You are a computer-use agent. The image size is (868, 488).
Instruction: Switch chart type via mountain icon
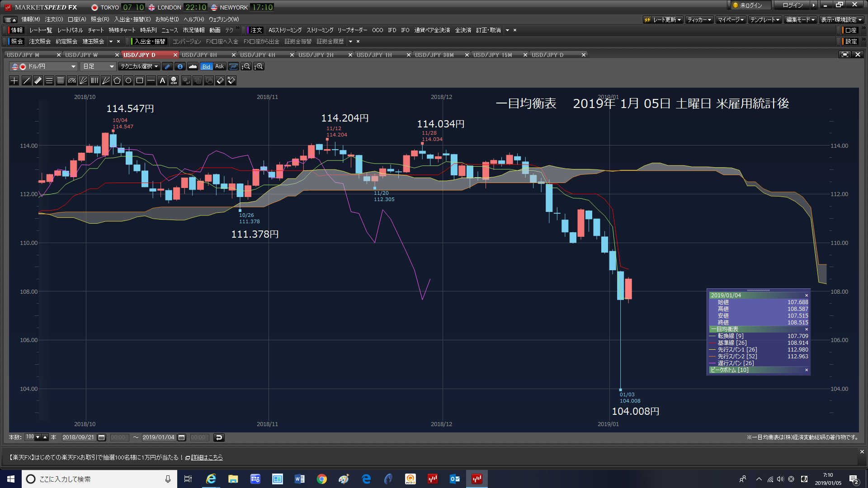tap(193, 66)
